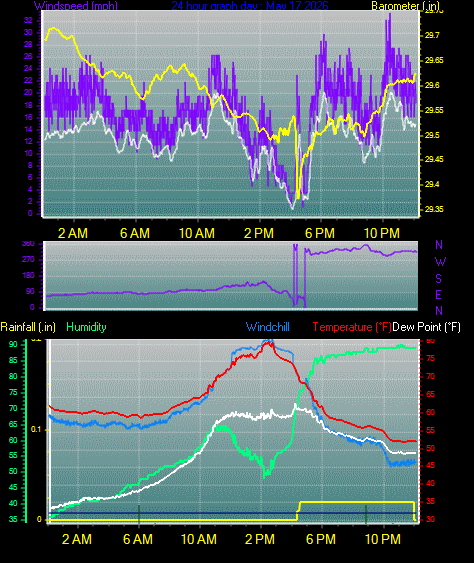Click the '29.4' barometer axis value
The width and height of the screenshot is (474, 563).
[432, 185]
